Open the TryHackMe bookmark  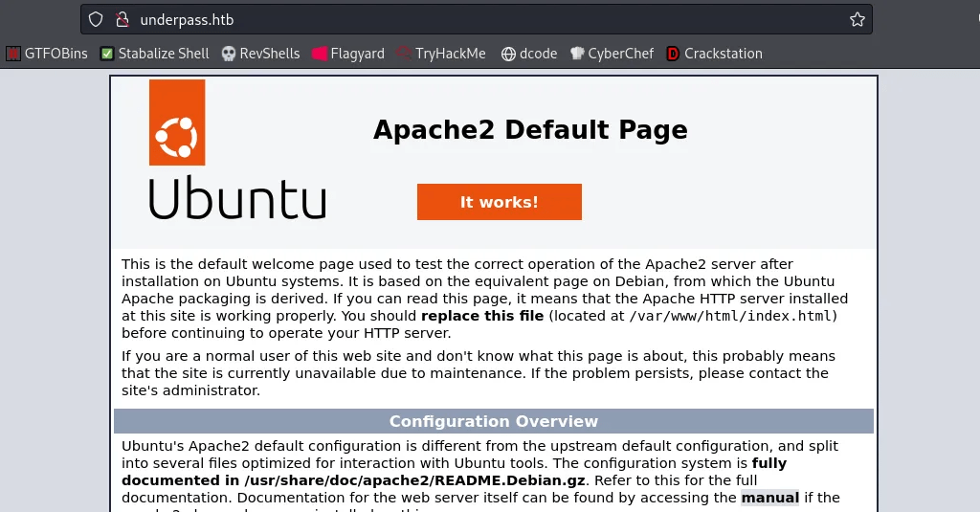coord(442,54)
